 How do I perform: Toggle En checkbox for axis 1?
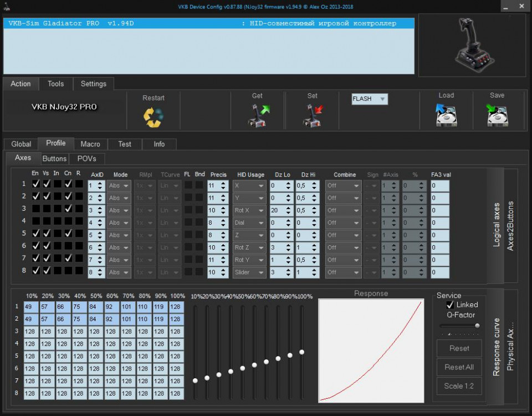[35, 184]
